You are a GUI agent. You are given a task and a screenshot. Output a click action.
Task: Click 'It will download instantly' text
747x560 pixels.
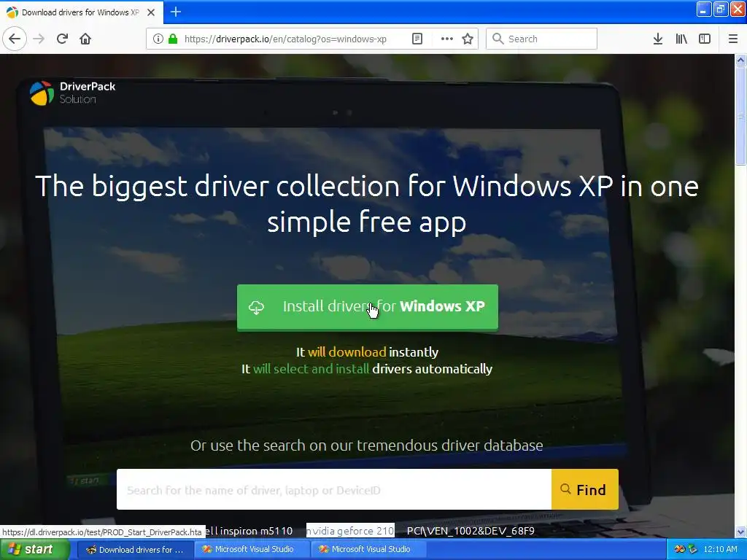[x=367, y=352]
